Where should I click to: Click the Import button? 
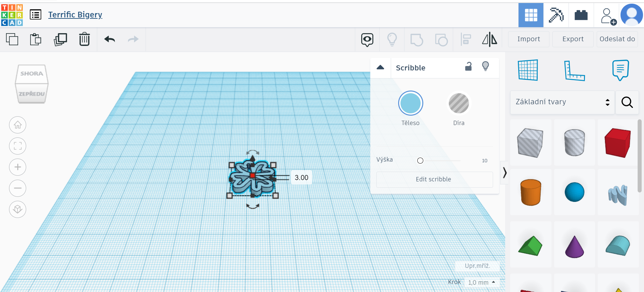(529, 39)
